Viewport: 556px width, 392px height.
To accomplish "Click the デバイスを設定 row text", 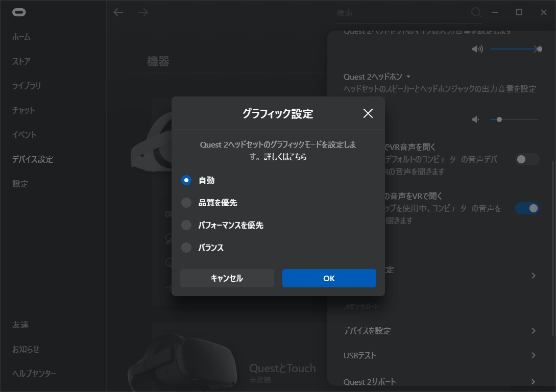I will pyautogui.click(x=367, y=331).
